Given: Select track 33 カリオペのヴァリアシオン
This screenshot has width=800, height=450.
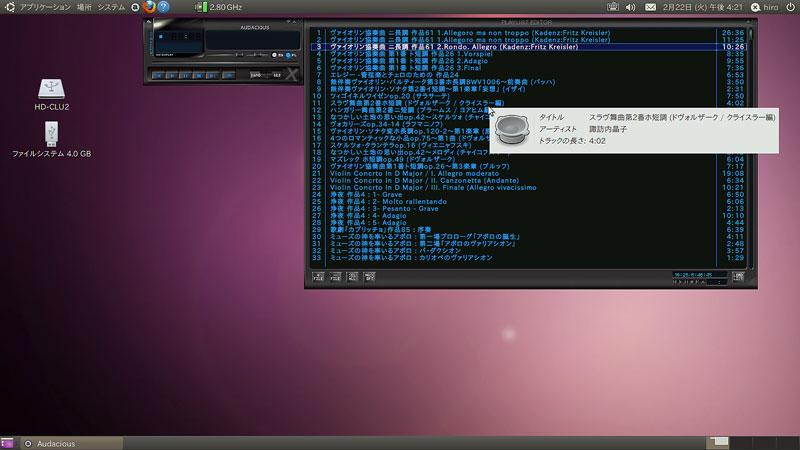Looking at the screenshot, I should [x=528, y=258].
